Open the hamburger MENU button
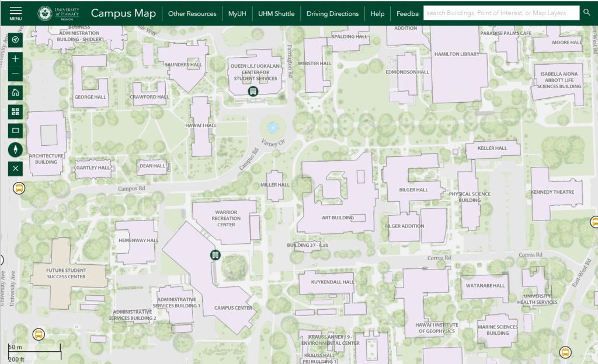 pos(16,13)
